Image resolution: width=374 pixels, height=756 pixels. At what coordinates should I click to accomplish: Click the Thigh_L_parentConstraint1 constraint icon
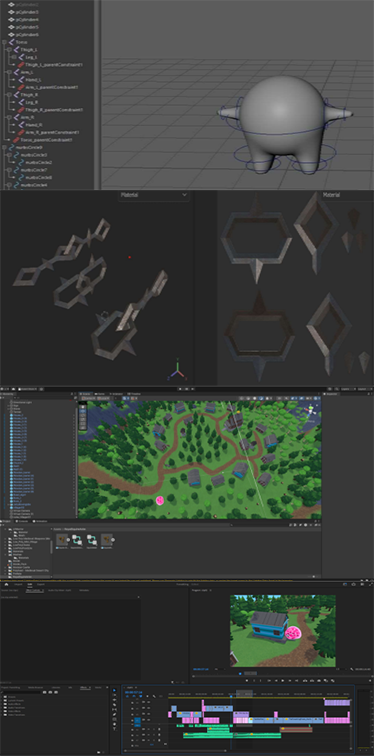[21, 64]
